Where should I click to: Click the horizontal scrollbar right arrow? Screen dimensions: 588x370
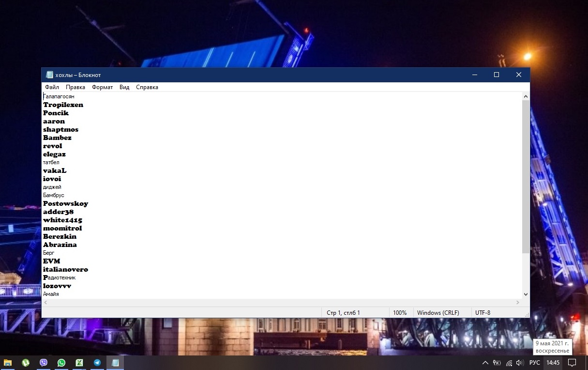[517, 302]
